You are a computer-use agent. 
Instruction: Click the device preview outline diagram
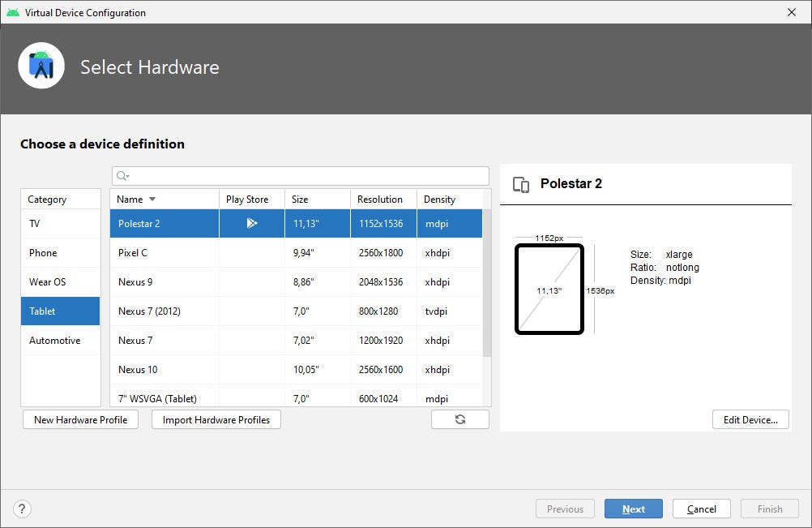coord(549,289)
